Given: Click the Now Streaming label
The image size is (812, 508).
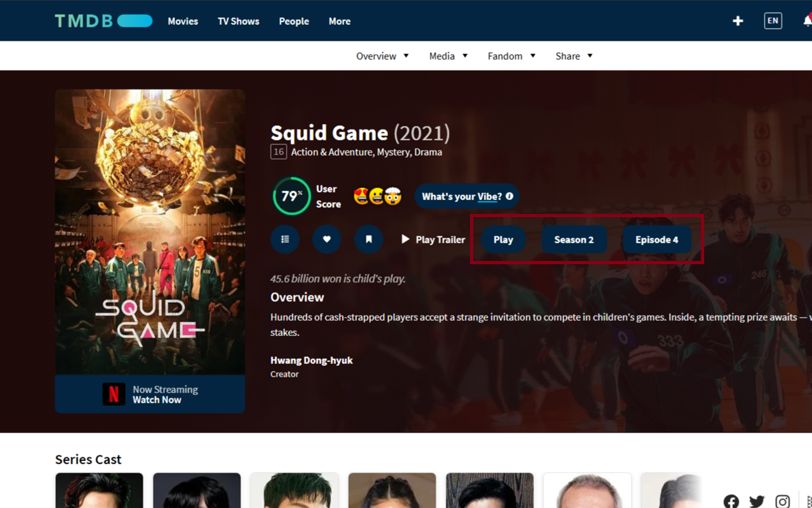Looking at the screenshot, I should point(165,389).
